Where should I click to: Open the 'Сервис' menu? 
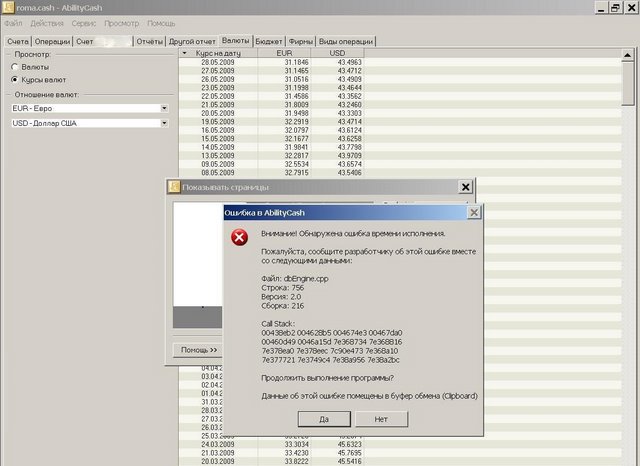click(x=84, y=23)
